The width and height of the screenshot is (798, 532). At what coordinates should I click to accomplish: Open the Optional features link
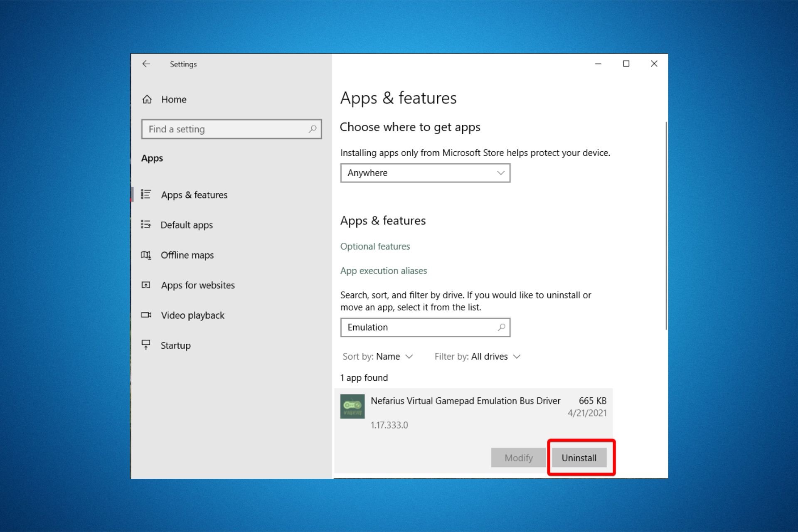point(375,246)
